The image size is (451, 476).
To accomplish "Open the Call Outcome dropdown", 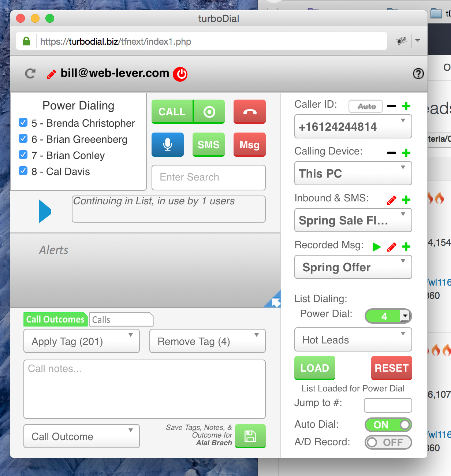I will (x=82, y=436).
